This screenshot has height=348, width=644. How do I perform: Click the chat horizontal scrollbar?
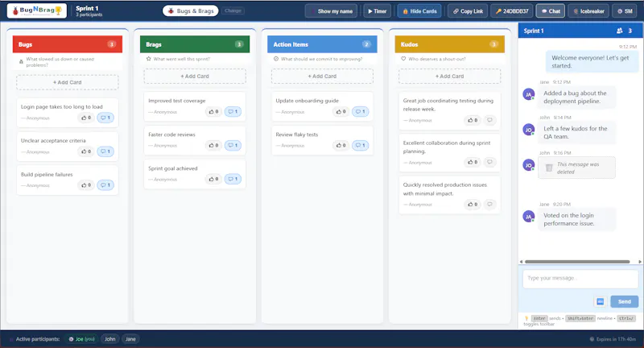tap(577, 262)
